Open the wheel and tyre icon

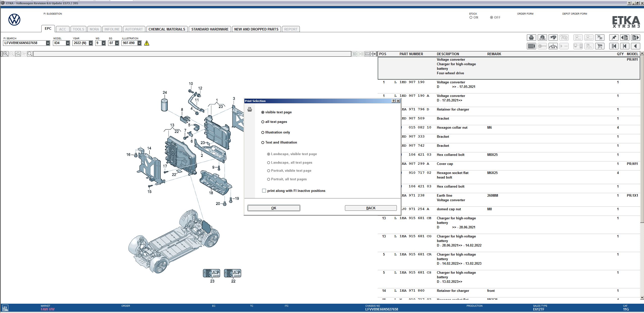tap(542, 38)
